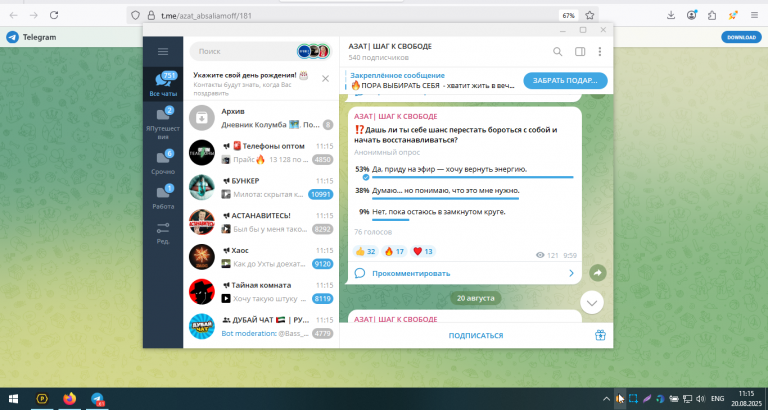Image resolution: width=768 pixels, height=410 pixels.
Task: Click the 'ПОДПИСАТЬСЯ' subscribe button
Action: pos(476,336)
